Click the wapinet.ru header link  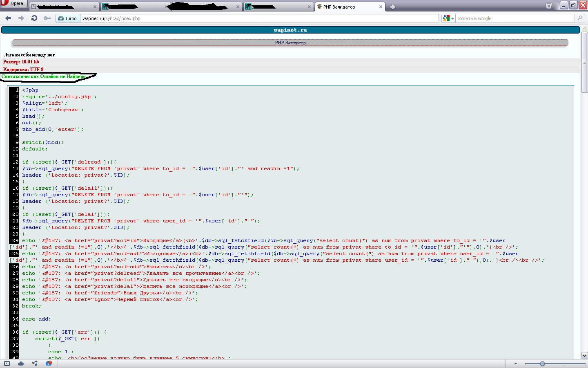(x=290, y=30)
